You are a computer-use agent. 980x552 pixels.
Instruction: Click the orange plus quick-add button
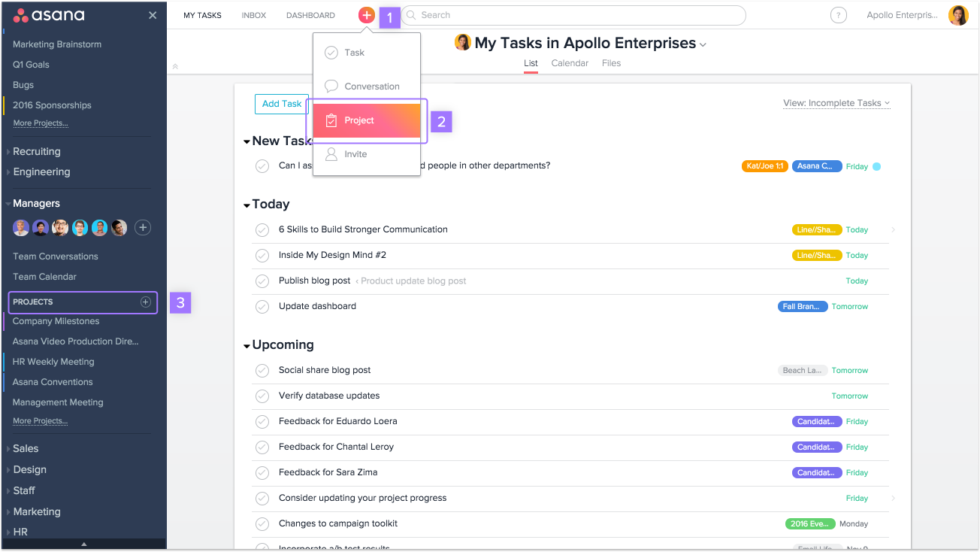(367, 15)
